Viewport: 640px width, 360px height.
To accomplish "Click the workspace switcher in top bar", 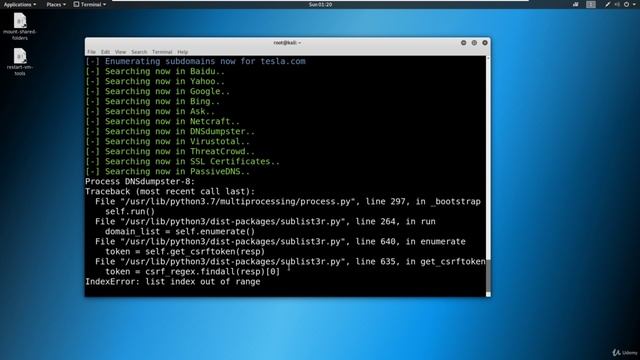I will click(x=591, y=4).
